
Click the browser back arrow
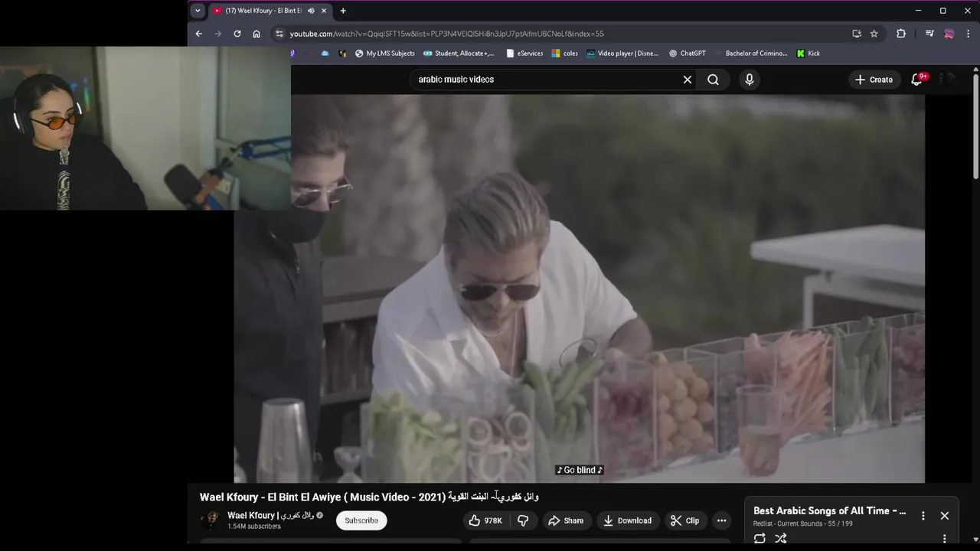point(198,34)
